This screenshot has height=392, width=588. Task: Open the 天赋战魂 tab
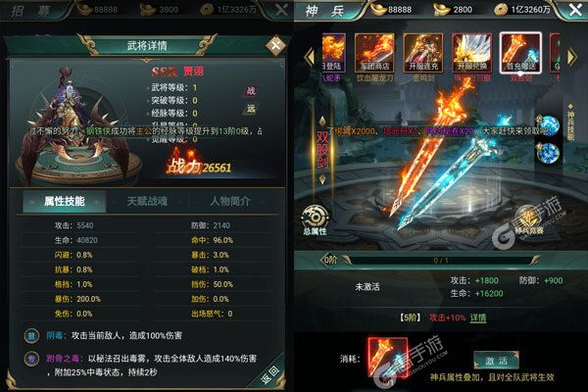pyautogui.click(x=147, y=202)
